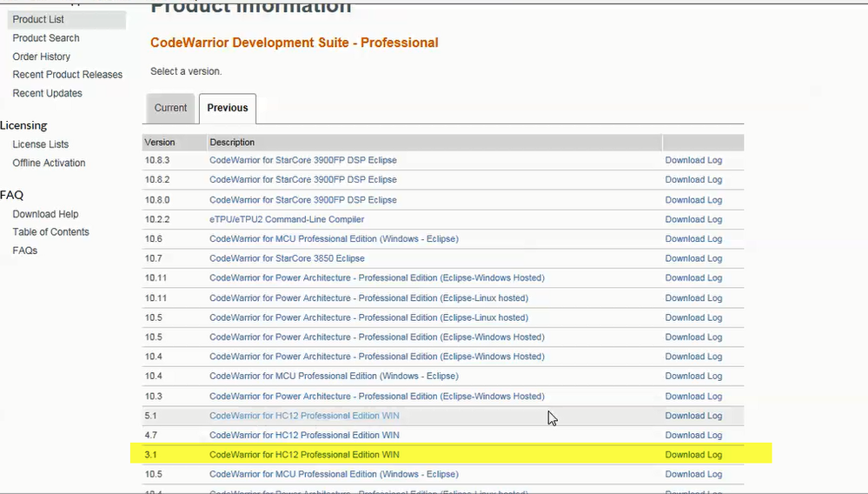Open Table of Contents link
This screenshot has width=868, height=494.
[x=50, y=232]
